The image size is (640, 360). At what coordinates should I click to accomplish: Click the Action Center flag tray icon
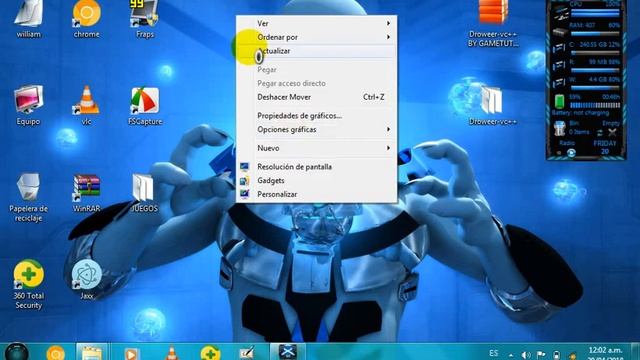pyautogui.click(x=541, y=355)
